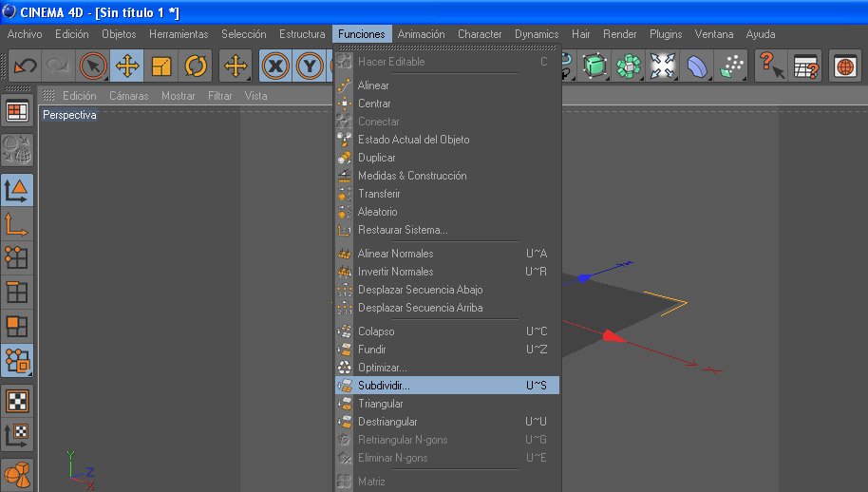Click the red X axis handle in viewport

[613, 336]
